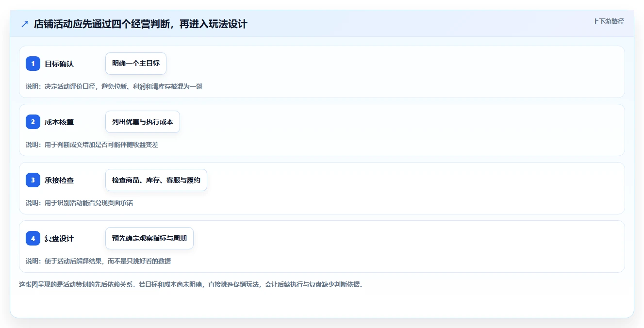This screenshot has width=644, height=328.
Task: Click the 成本核算 step title
Action: point(59,122)
